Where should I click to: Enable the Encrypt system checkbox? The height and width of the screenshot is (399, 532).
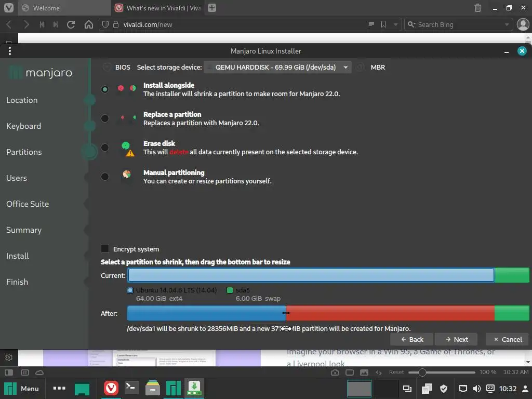pos(105,249)
